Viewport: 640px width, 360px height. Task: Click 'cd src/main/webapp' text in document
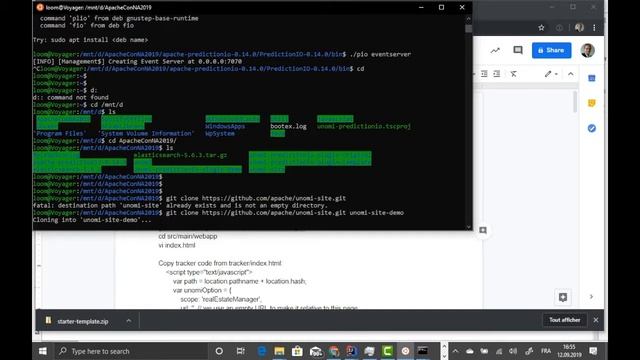pyautogui.click(x=188, y=236)
